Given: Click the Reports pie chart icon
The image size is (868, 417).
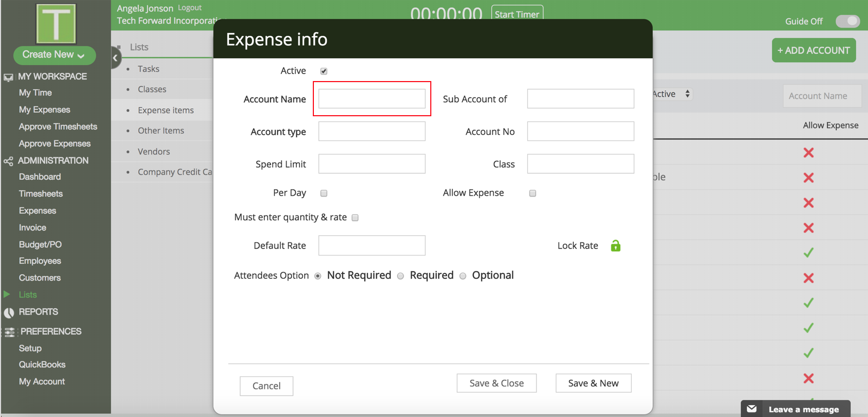Looking at the screenshot, I should [x=9, y=312].
